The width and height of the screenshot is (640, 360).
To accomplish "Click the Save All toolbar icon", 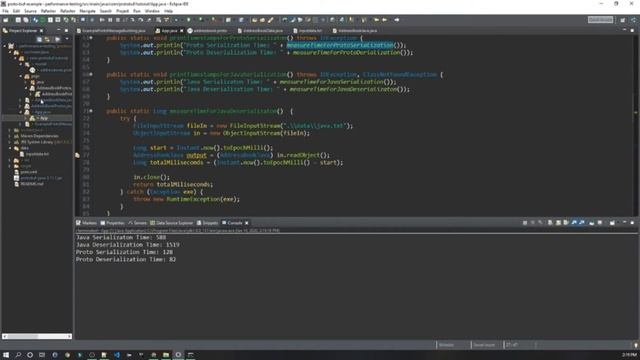I will pos(26,20).
